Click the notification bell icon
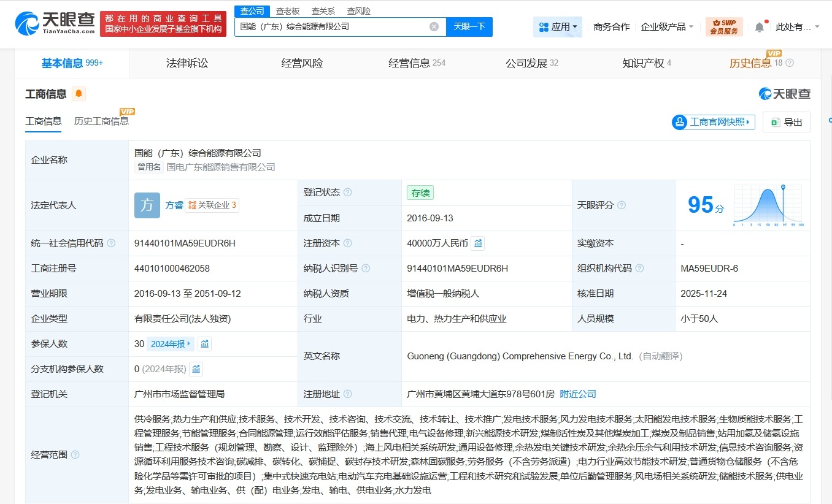The image size is (832, 504). pyautogui.click(x=759, y=26)
